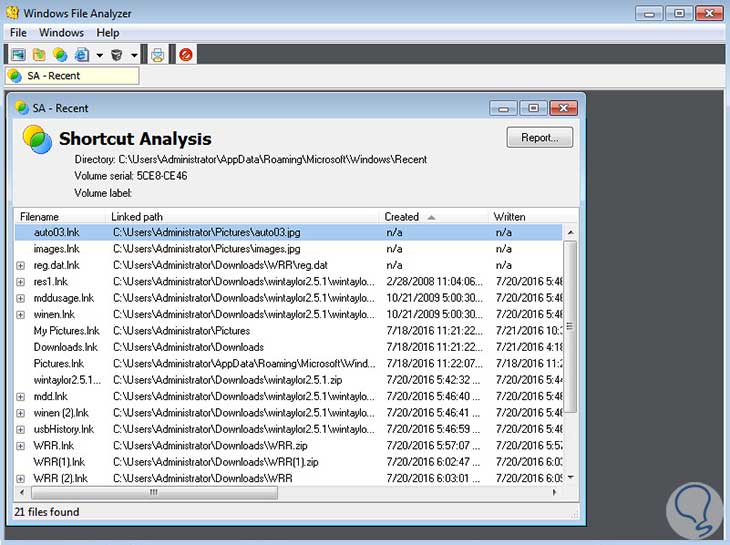The width and height of the screenshot is (730, 545).
Task: Click the Report... button
Action: 540,137
